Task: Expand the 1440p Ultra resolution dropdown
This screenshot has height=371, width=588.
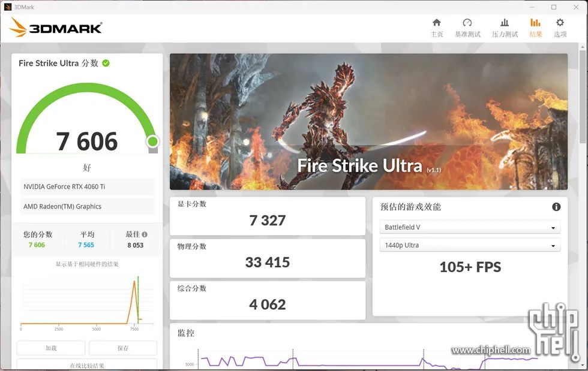Action: tap(470, 245)
